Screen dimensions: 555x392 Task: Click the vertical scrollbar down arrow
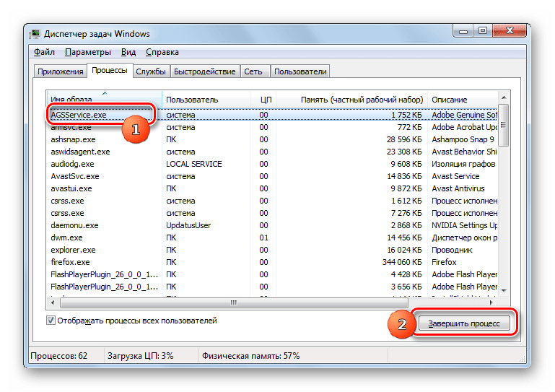[504, 291]
